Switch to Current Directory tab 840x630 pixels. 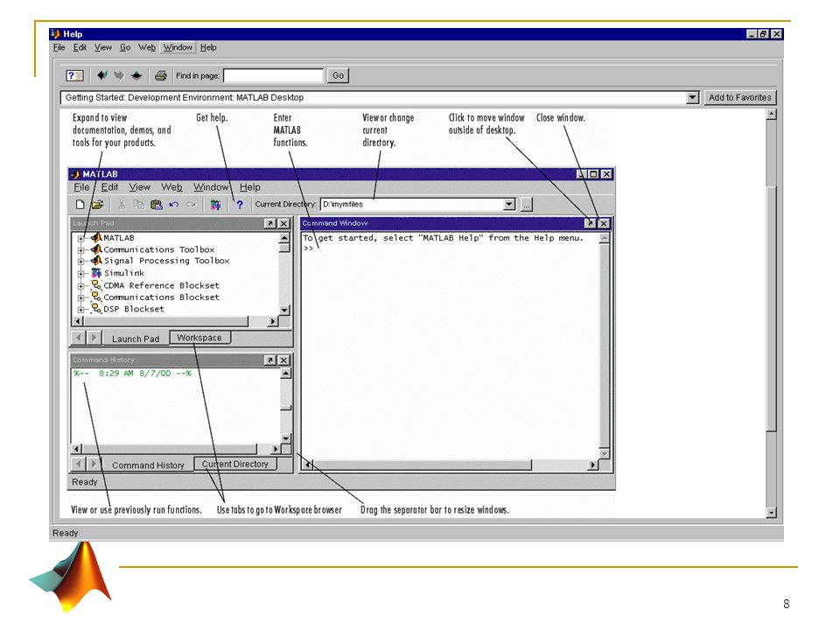tap(235, 464)
